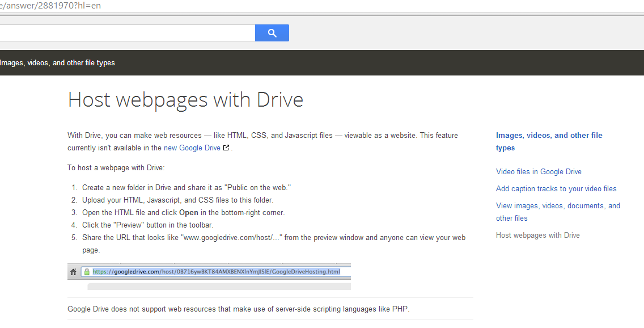The width and height of the screenshot is (644, 328).
Task: Click the home icon in the example URL bar
Action: (73, 271)
